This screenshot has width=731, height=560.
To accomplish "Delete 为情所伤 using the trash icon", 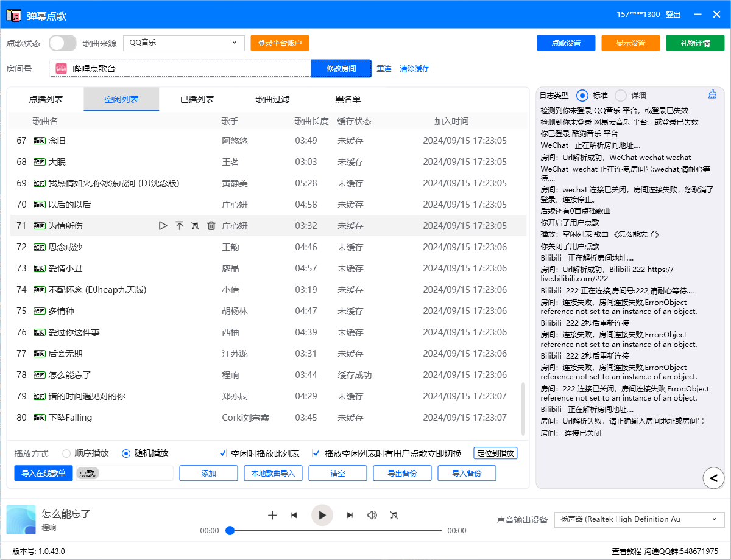I will 211,226.
